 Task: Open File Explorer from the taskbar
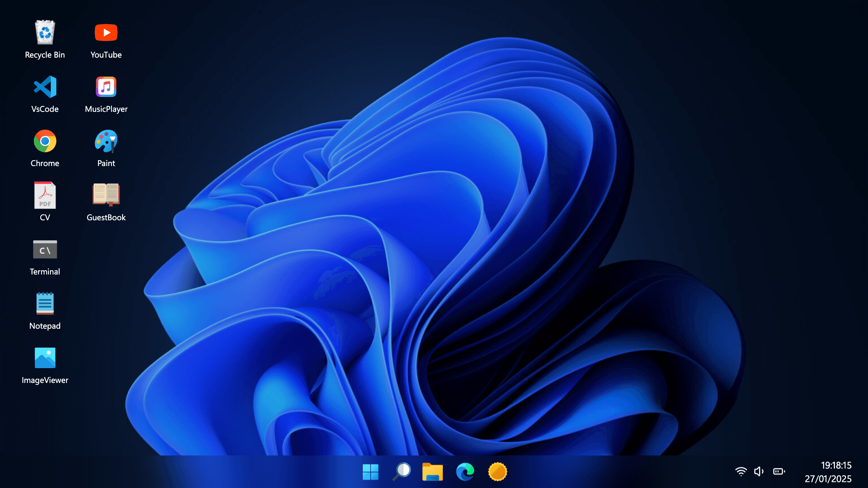point(433,471)
